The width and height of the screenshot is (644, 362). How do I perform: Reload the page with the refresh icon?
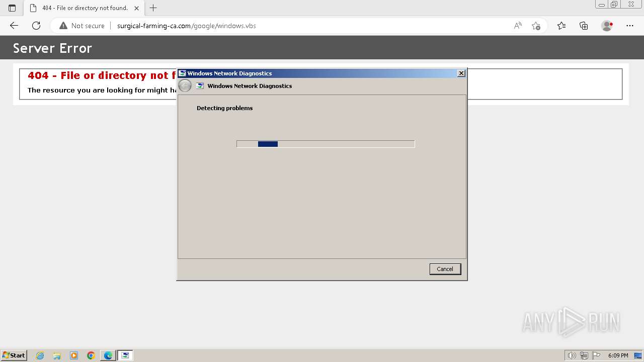pos(36,26)
